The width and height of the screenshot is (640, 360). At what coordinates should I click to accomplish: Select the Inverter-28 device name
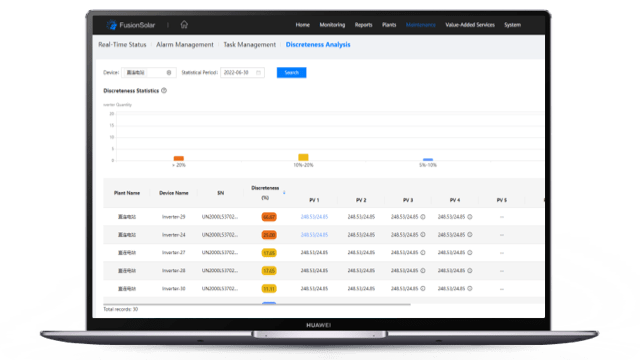pos(173,271)
